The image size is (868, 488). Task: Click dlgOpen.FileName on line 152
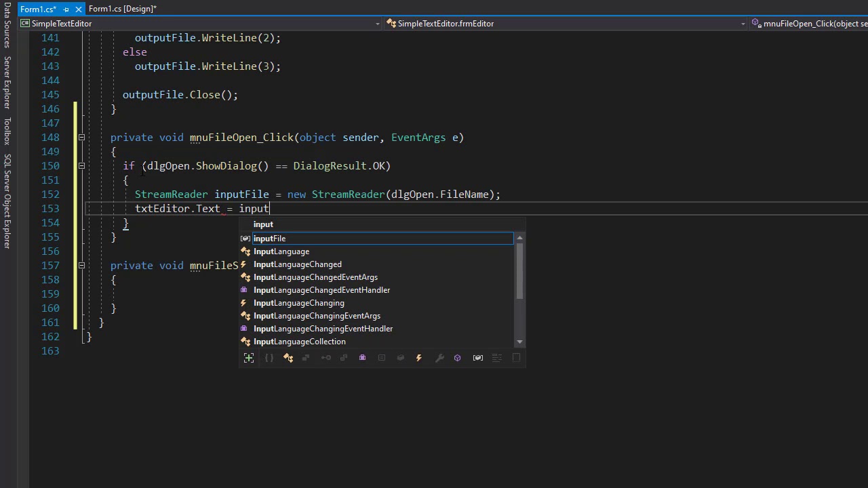[440, 195]
